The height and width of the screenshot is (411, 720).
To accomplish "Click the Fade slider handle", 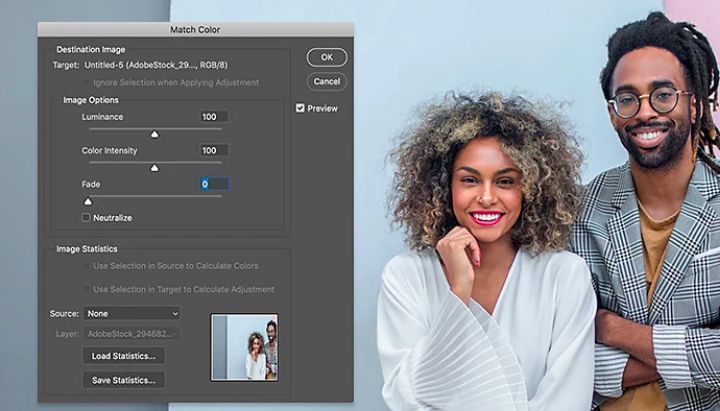I will point(88,201).
